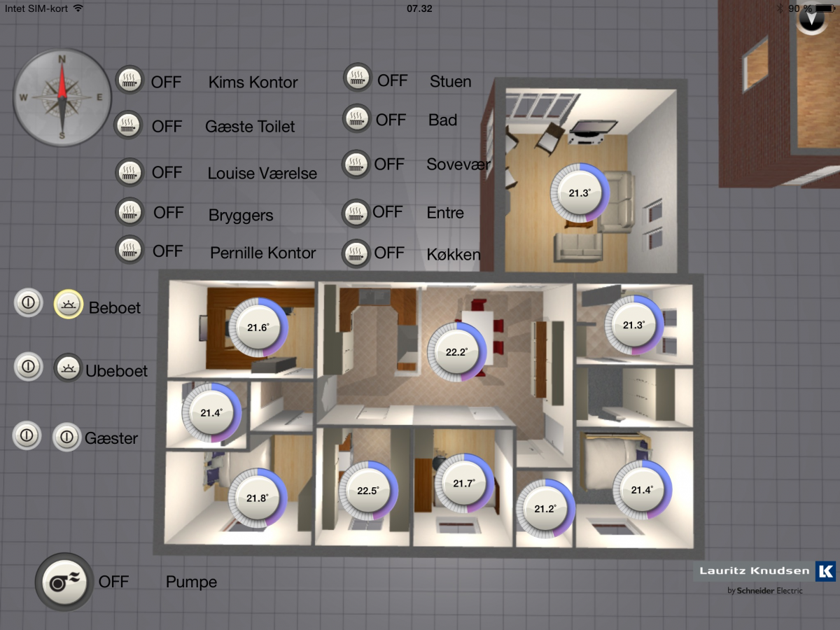This screenshot has width=840, height=630.
Task: Click the heating icon for Kims Kontor
Action: click(x=129, y=80)
